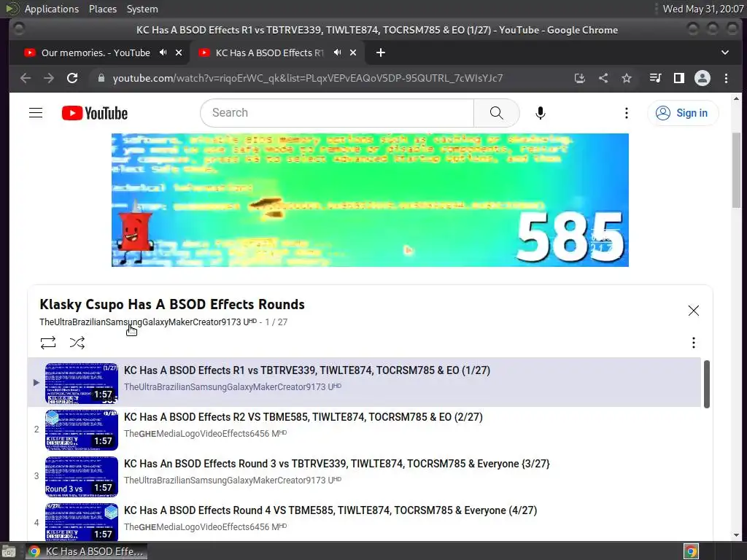Viewport: 747px width, 560px height.
Task: Open the Chrome three-dot menu
Action: pyautogui.click(x=726, y=78)
